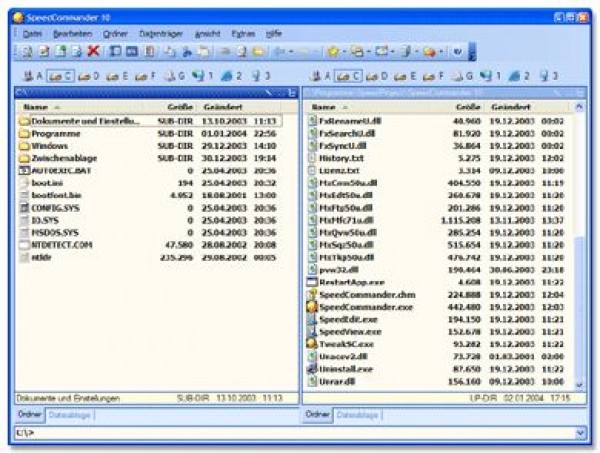Screen dimensions: 600x453
Task: Click the Programme folder icon in left panel
Action: 24,134
